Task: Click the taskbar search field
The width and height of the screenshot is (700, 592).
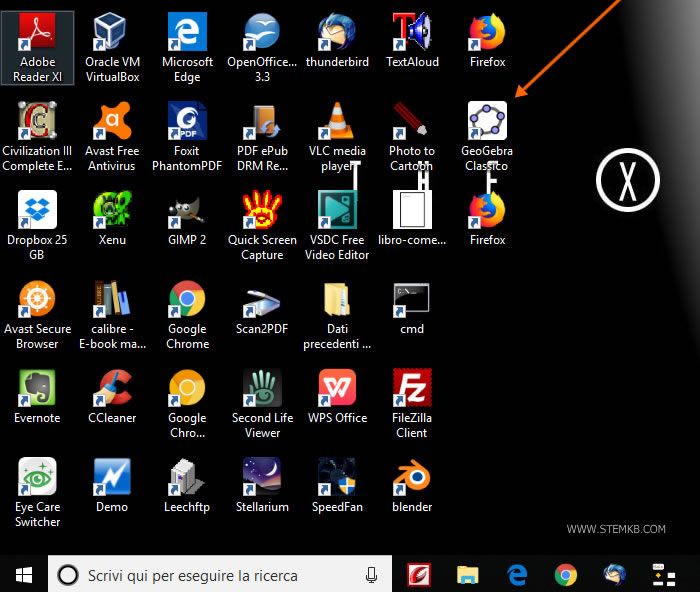Action: [x=220, y=575]
